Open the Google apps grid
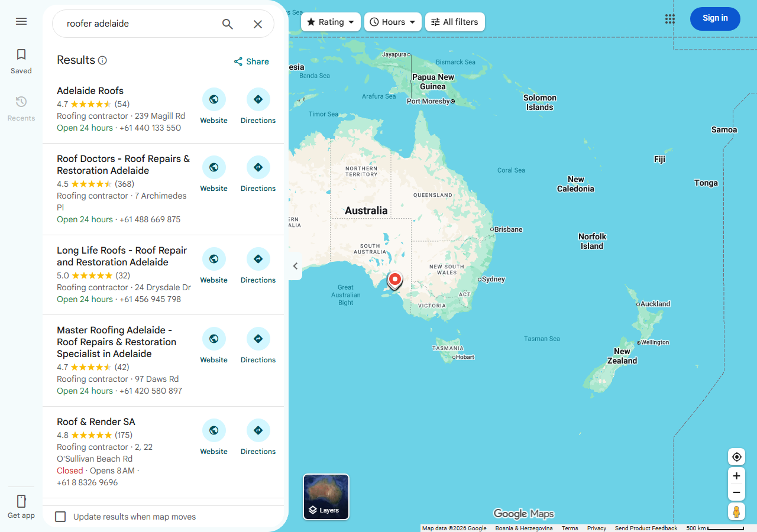The width and height of the screenshot is (757, 532). (x=669, y=19)
